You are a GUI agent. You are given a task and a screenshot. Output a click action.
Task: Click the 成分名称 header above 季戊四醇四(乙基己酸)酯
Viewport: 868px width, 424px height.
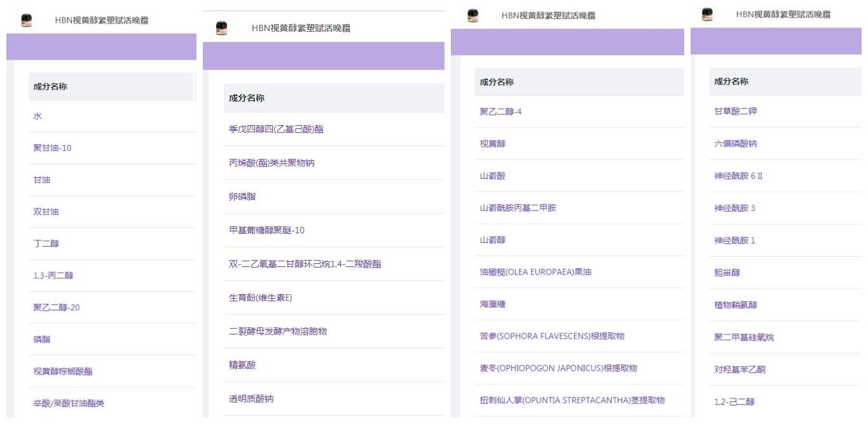point(247,98)
